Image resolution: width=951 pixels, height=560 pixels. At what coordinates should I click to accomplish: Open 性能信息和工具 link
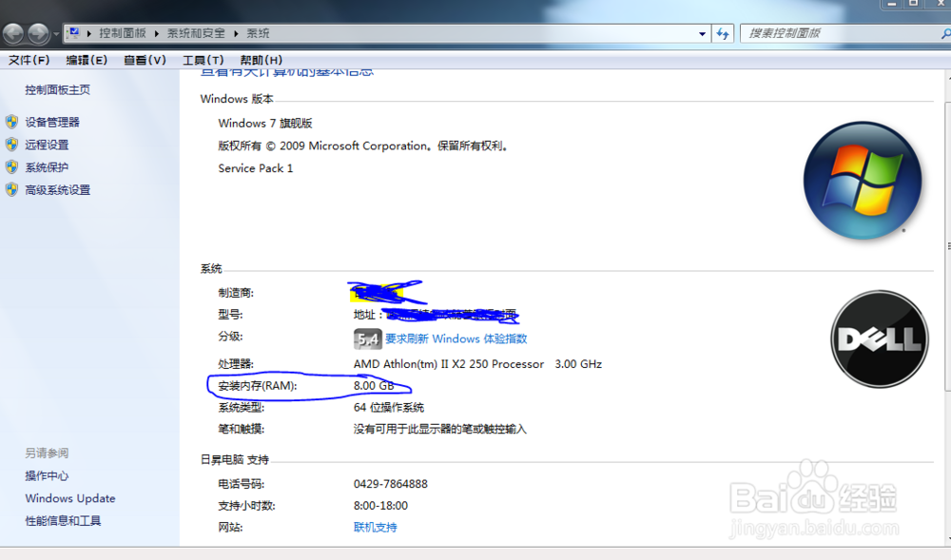click(63, 521)
